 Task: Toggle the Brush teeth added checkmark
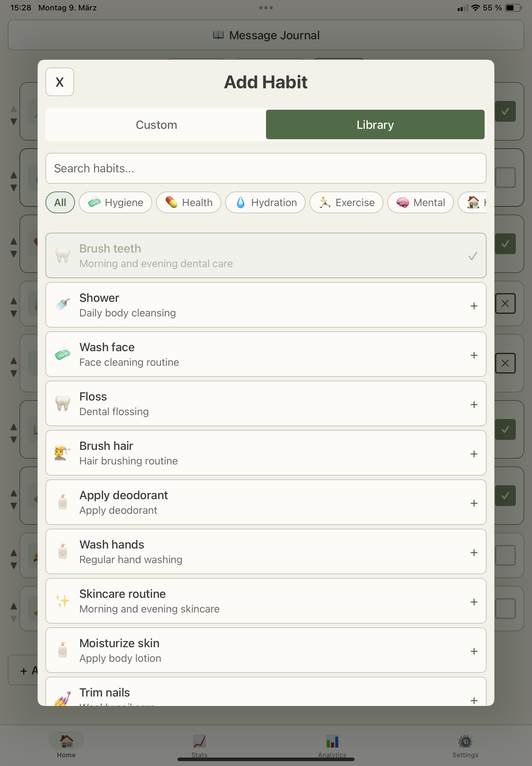(472, 256)
